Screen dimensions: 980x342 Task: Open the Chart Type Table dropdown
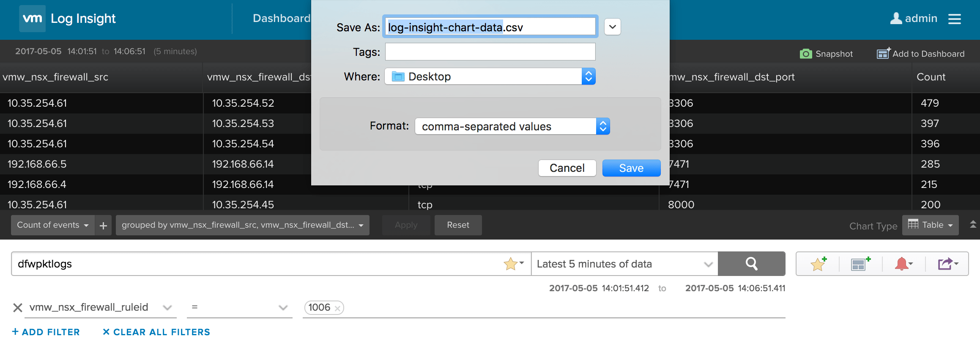[930, 225]
